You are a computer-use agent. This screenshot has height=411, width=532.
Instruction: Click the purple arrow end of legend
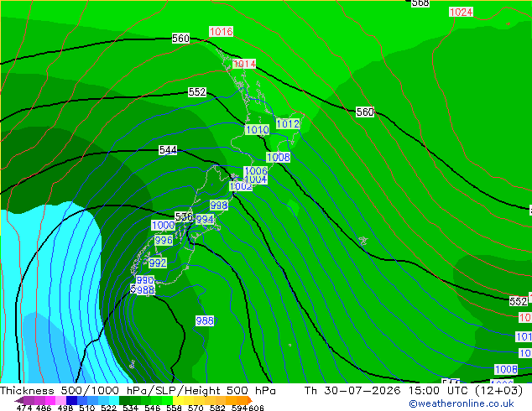click(19, 400)
